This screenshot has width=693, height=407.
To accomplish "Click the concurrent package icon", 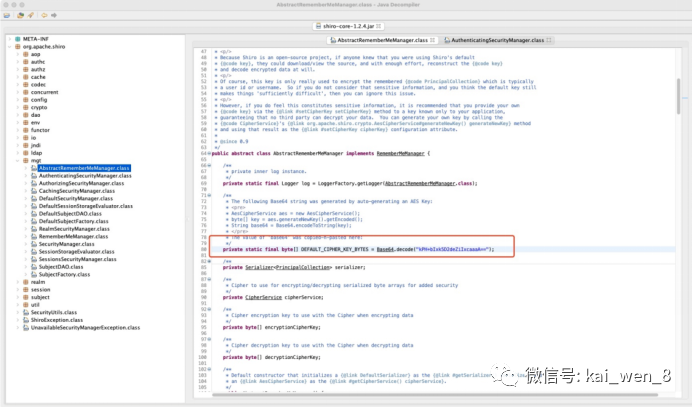I will 26,92.
